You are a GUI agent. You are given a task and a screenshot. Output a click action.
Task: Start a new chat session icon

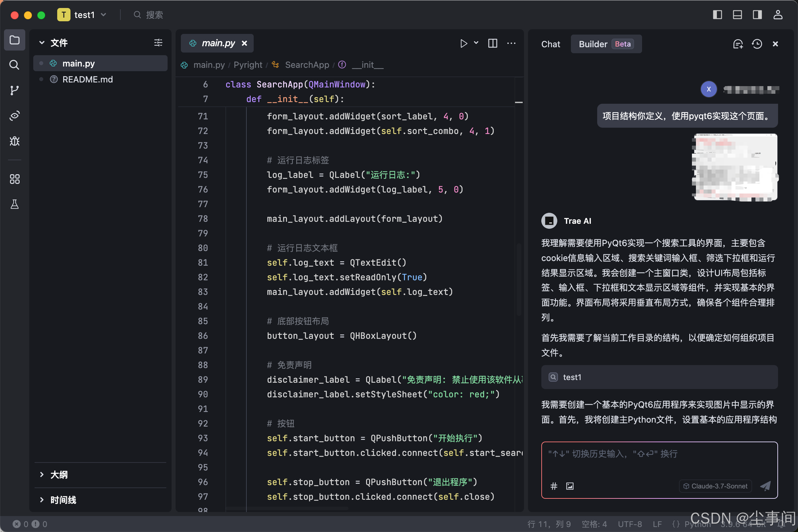coord(737,44)
